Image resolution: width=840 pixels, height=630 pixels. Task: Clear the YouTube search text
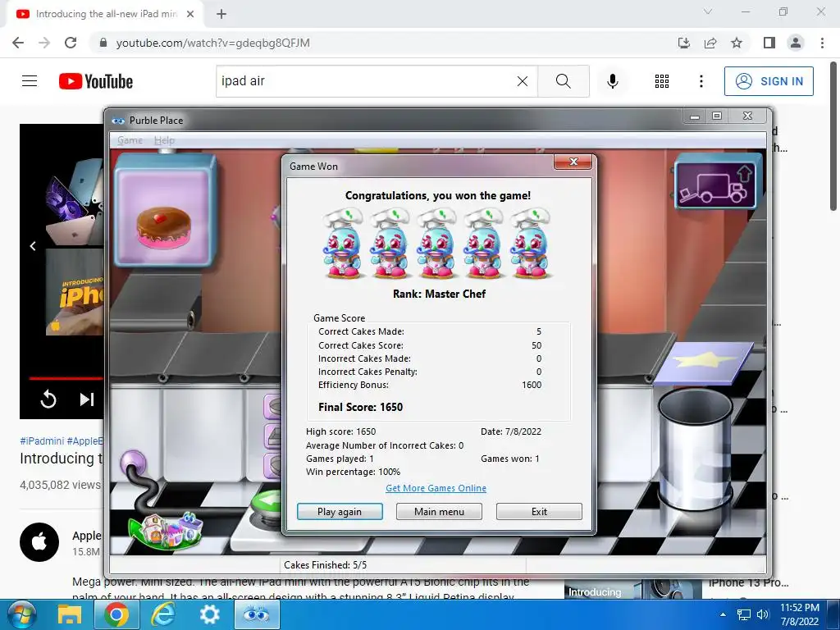[x=523, y=81]
